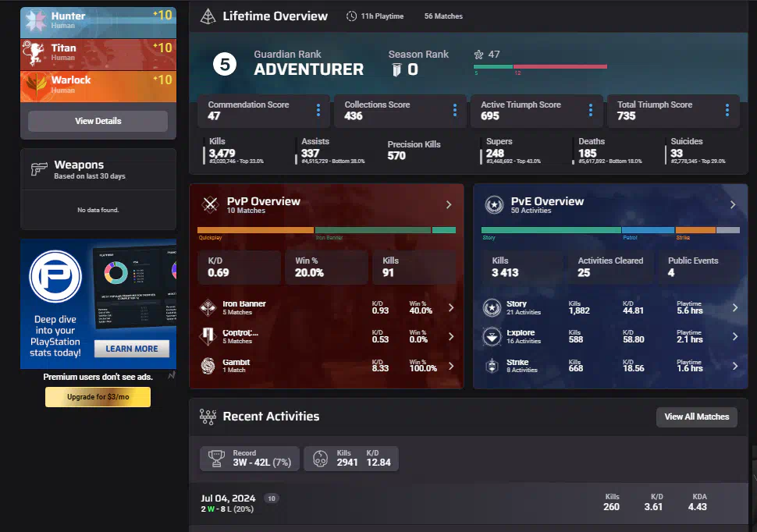Click the Warlock class emblem icon
Screen dimensions: 757x532
pyautogui.click(x=35, y=85)
